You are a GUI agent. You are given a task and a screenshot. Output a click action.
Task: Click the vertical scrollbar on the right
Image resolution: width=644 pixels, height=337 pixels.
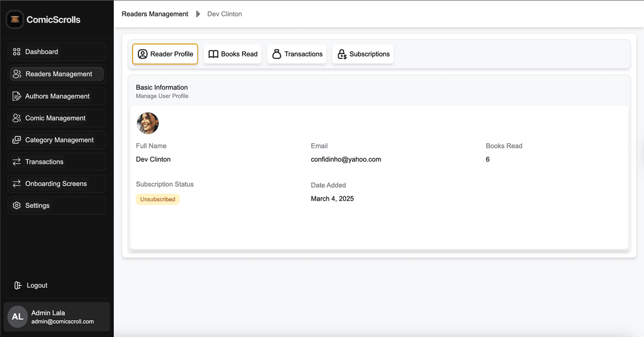[x=640, y=161]
